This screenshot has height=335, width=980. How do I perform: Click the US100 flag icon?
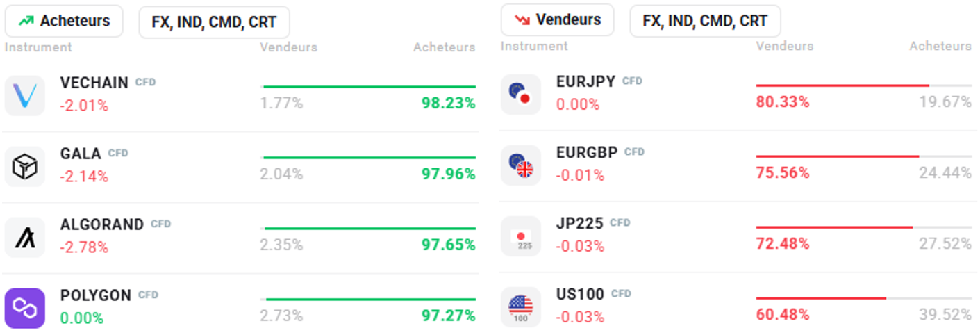[520, 307]
